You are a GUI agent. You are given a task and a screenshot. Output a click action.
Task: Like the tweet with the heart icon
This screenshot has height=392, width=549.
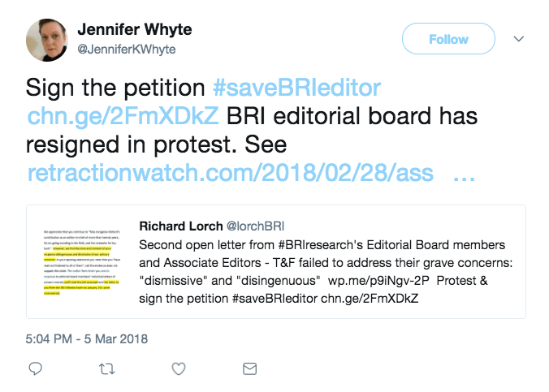pyautogui.click(x=179, y=369)
